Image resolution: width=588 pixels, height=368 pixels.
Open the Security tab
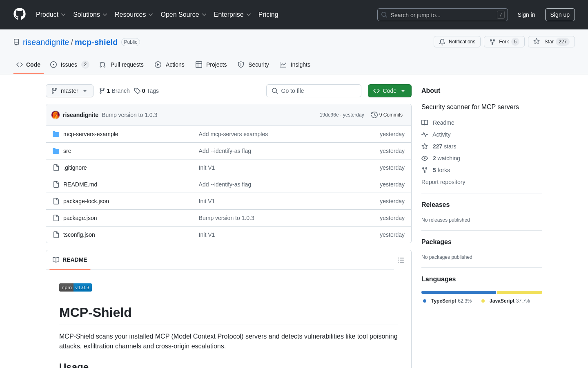(253, 65)
